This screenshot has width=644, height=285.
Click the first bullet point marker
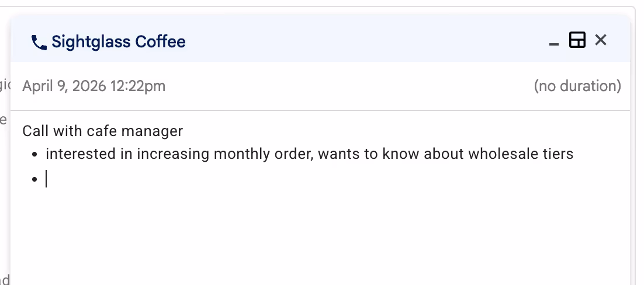(34, 155)
